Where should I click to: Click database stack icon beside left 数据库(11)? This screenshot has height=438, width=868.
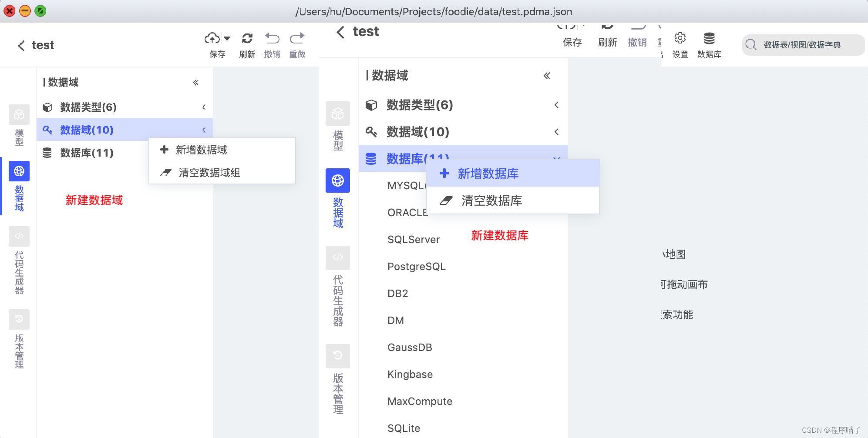point(47,153)
